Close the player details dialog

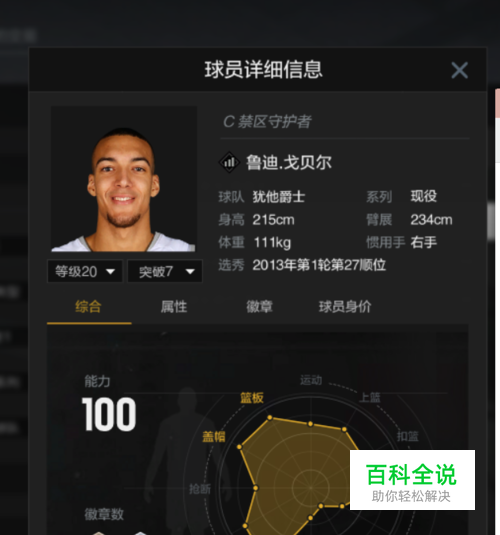(459, 70)
